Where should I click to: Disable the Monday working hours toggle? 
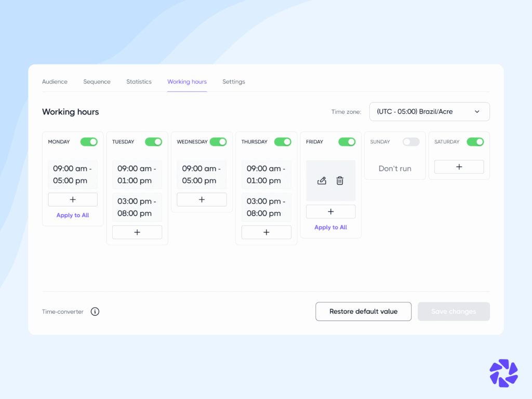pyautogui.click(x=89, y=141)
